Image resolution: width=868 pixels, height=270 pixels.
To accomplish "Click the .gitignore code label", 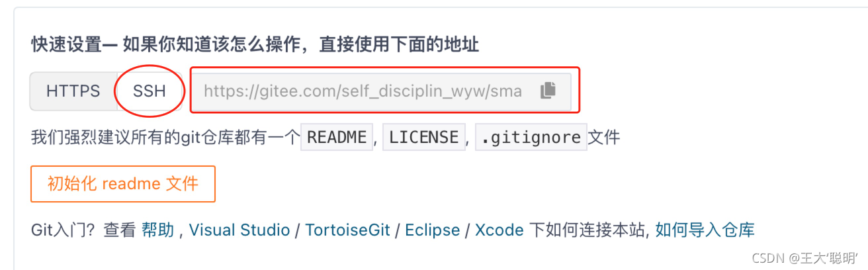I will click(531, 138).
